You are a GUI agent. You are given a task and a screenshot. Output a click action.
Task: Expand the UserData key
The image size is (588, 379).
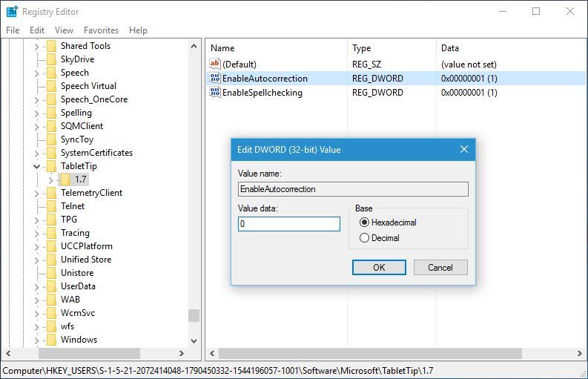[36, 287]
